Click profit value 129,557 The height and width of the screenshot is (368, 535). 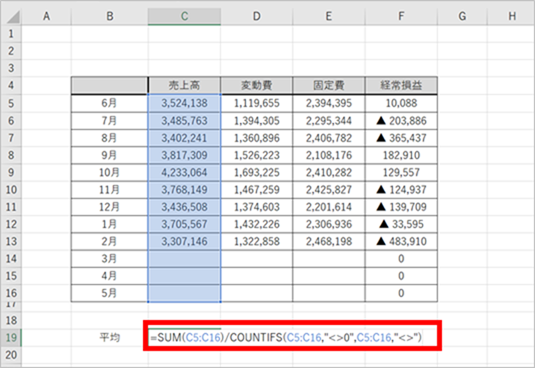click(401, 172)
